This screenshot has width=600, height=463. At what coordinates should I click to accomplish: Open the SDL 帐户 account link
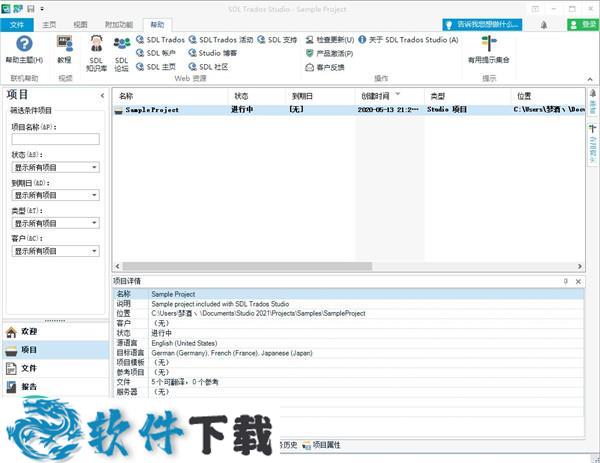click(156, 53)
